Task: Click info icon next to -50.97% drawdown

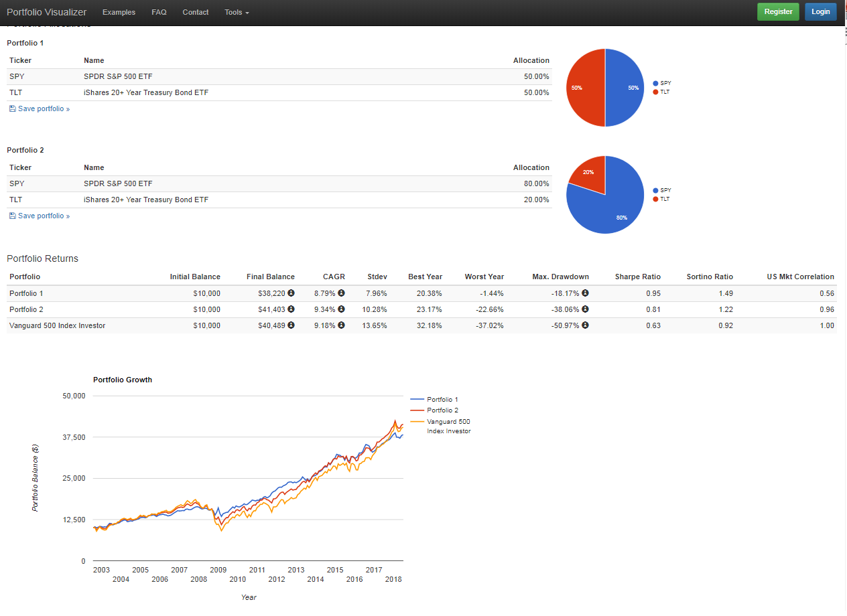Action: pyautogui.click(x=585, y=325)
